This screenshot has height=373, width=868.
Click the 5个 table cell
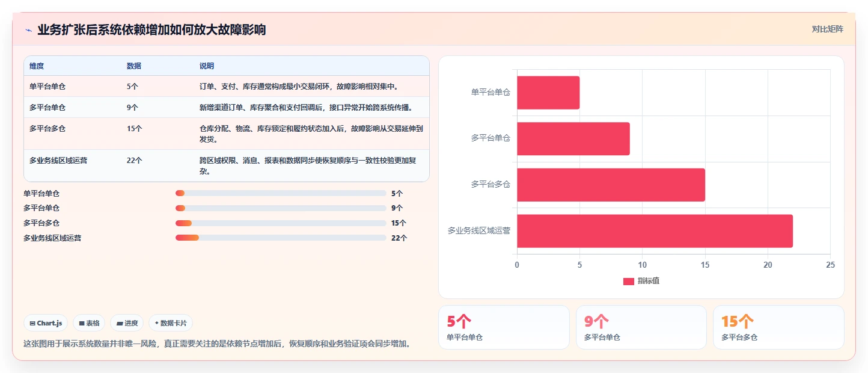pyautogui.click(x=133, y=87)
